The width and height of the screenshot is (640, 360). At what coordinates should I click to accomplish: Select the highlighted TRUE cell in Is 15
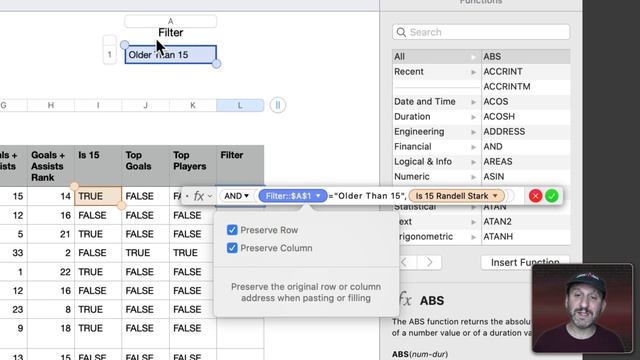(98, 196)
